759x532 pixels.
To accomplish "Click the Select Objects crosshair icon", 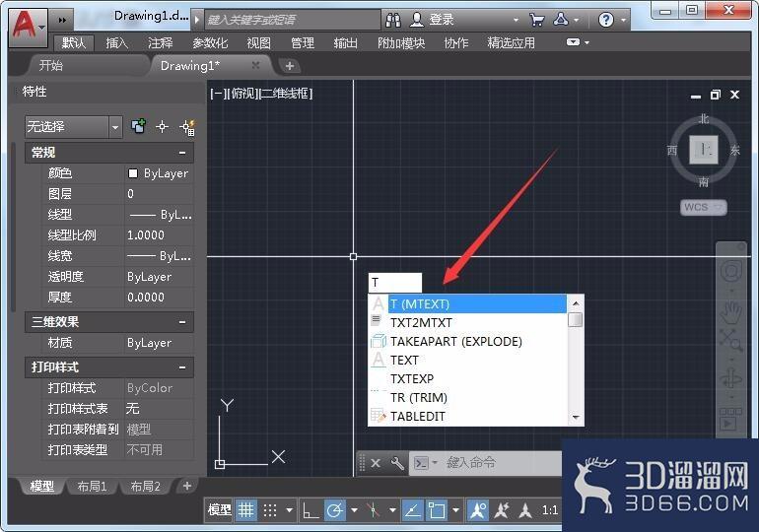I will point(163,127).
